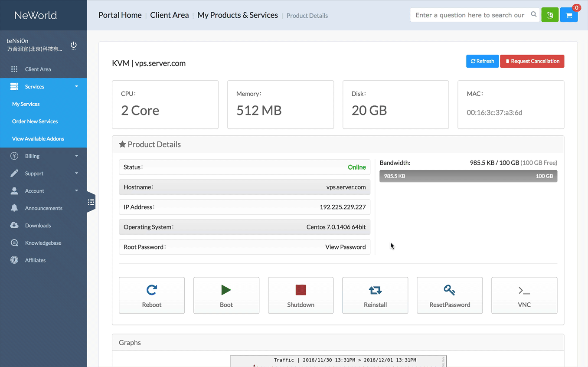This screenshot has height=367, width=588.
Task: Go to Portal Home breadcrumb
Action: [x=120, y=15]
